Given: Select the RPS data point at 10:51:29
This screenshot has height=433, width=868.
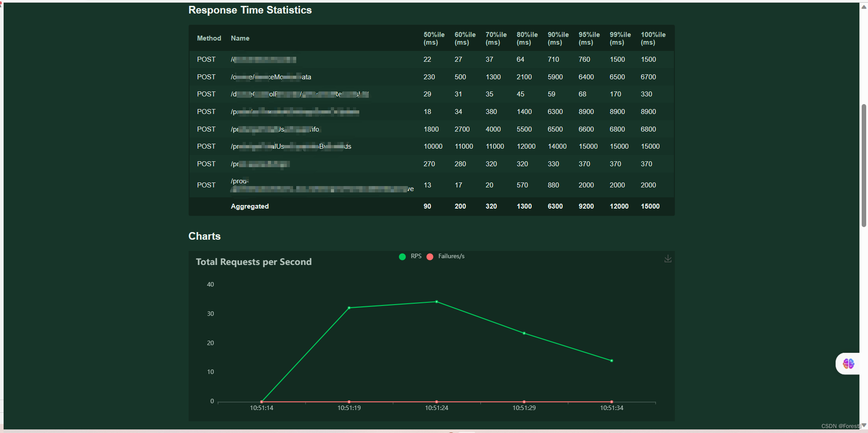Looking at the screenshot, I should tap(524, 333).
